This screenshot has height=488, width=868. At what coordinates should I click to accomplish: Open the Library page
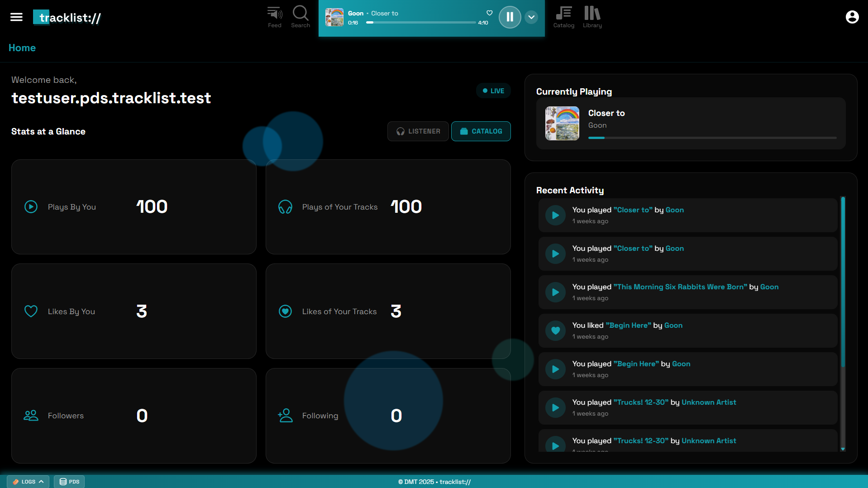click(x=592, y=17)
